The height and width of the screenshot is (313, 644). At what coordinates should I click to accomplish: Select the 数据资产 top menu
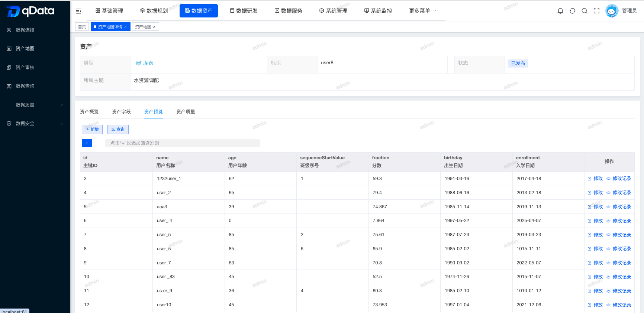(199, 11)
